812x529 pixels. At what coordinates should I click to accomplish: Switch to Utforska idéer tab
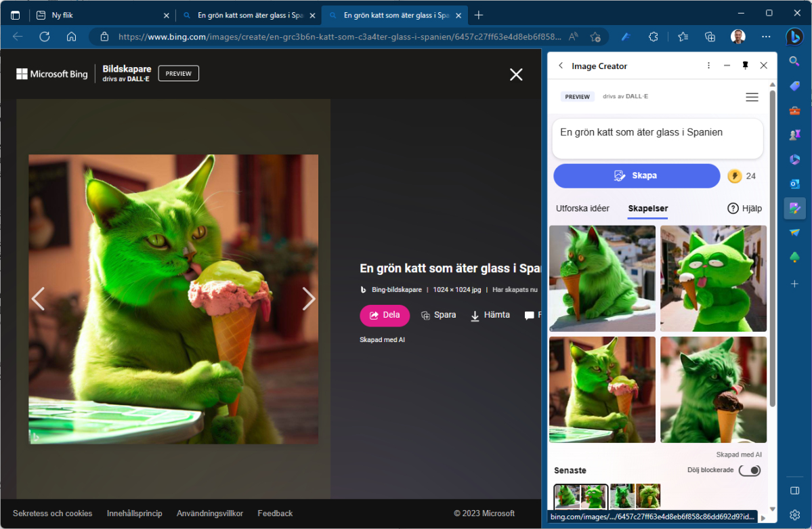tap(582, 209)
